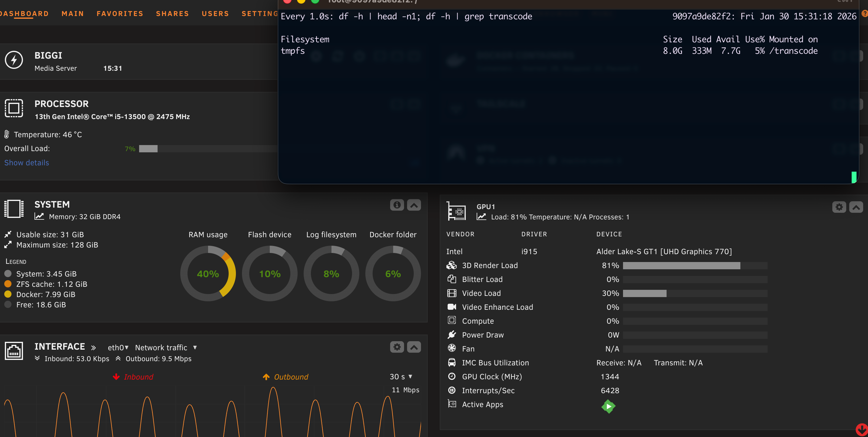Click the system info icon button
Screen dimensions: 868x437
click(397, 205)
